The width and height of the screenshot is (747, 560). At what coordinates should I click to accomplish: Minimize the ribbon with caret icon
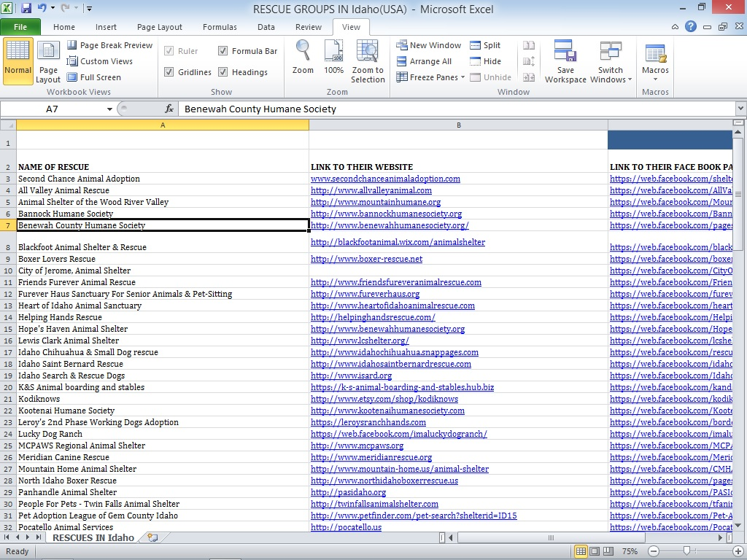(x=675, y=27)
